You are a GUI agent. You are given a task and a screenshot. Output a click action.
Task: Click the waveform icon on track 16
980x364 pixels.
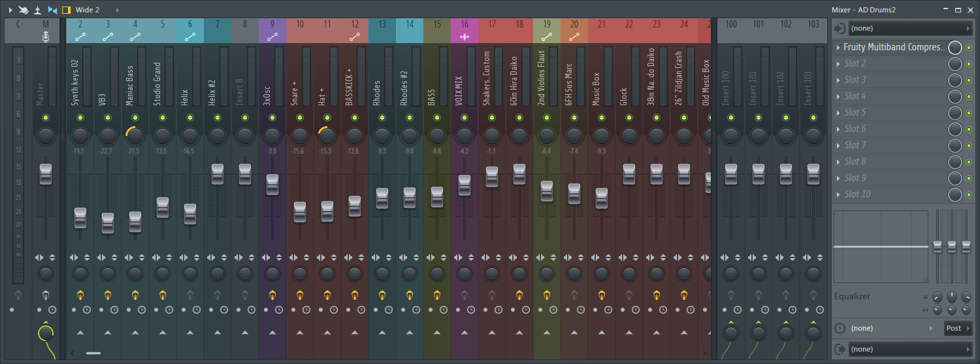465,37
